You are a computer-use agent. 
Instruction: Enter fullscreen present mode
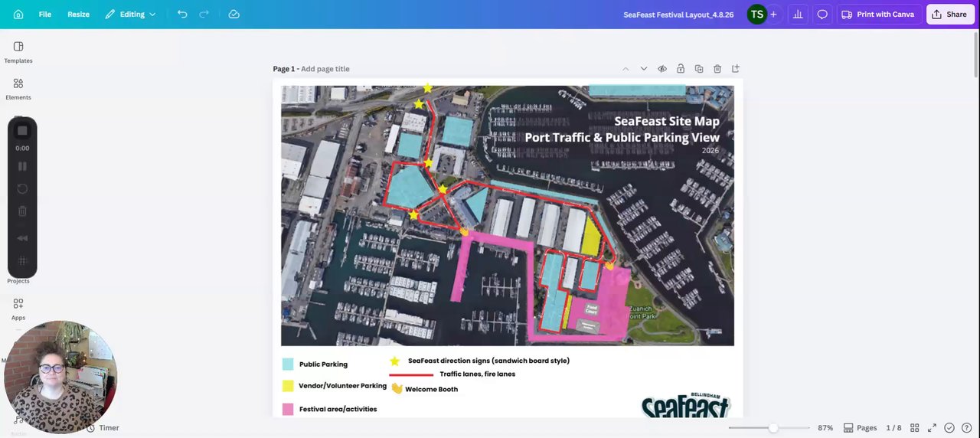tap(932, 428)
